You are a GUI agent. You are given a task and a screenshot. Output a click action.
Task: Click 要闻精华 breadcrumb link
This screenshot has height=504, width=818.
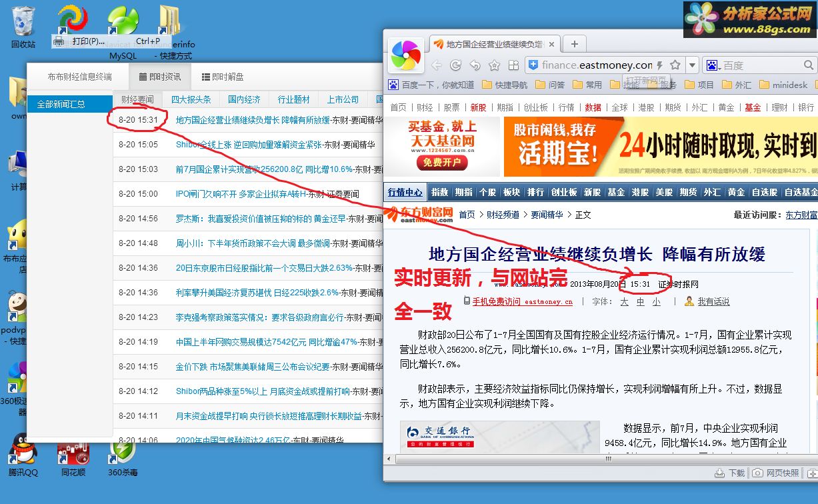(x=547, y=215)
